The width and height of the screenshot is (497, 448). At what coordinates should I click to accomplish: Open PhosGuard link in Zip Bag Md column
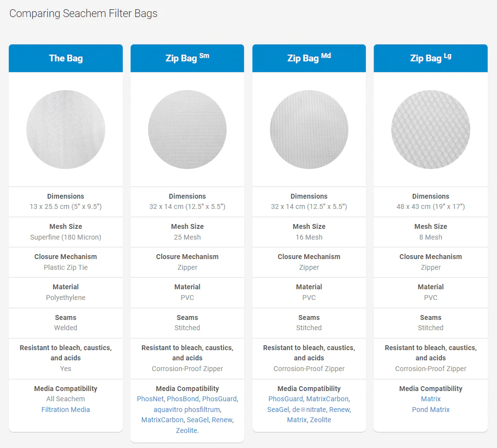(x=286, y=399)
